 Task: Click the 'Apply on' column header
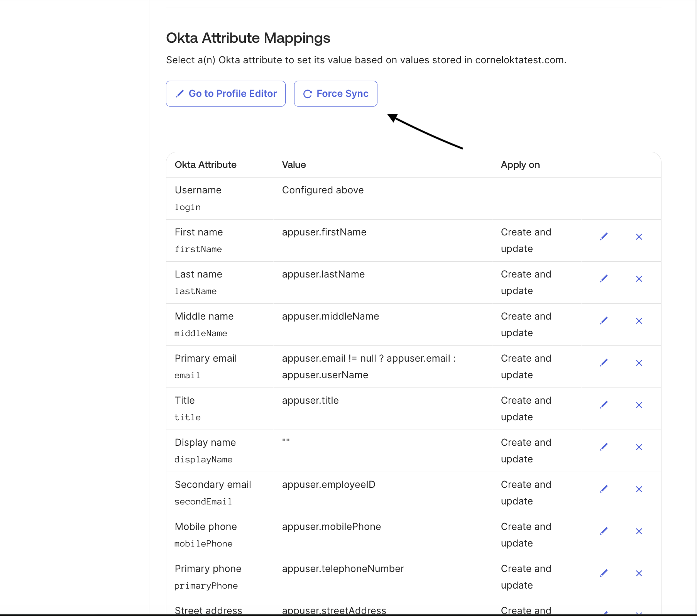click(520, 165)
